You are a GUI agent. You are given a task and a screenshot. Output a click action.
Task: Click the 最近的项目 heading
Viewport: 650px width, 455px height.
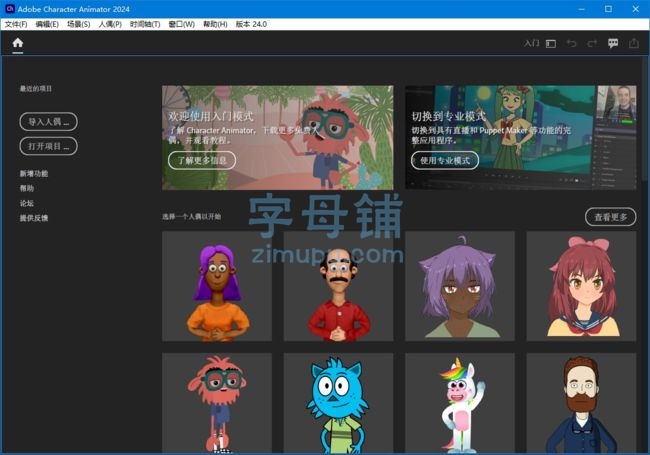(x=36, y=88)
